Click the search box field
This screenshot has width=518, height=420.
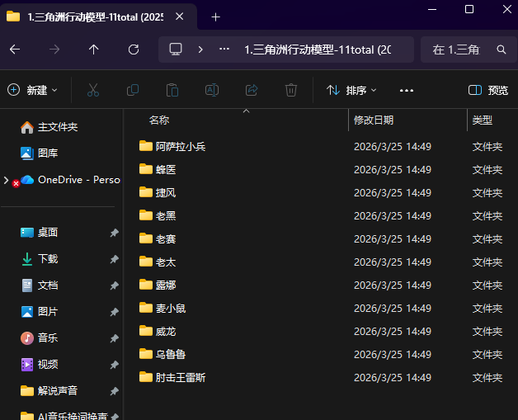pos(462,50)
